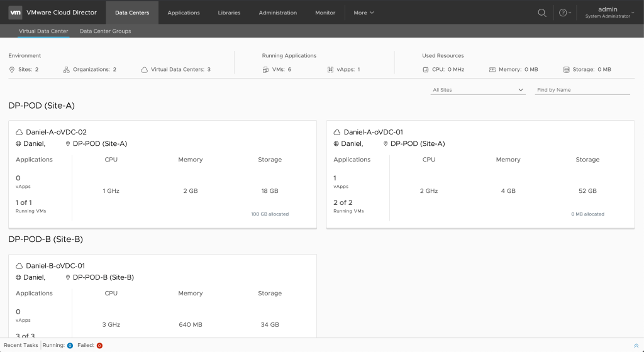This screenshot has width=644, height=352.
Task: Click site pin icon in Daniel-A-oVDC-01 card
Action: [386, 143]
